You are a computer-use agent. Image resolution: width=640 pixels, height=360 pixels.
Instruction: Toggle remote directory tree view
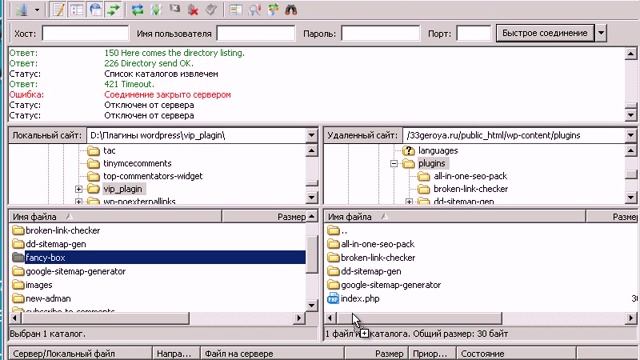95,10
